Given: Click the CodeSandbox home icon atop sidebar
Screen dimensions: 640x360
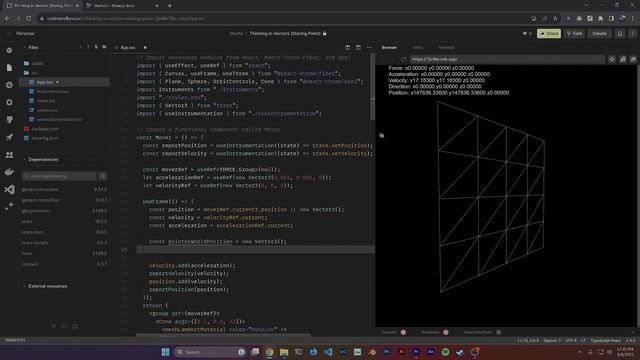Looking at the screenshot, I should point(9,51).
